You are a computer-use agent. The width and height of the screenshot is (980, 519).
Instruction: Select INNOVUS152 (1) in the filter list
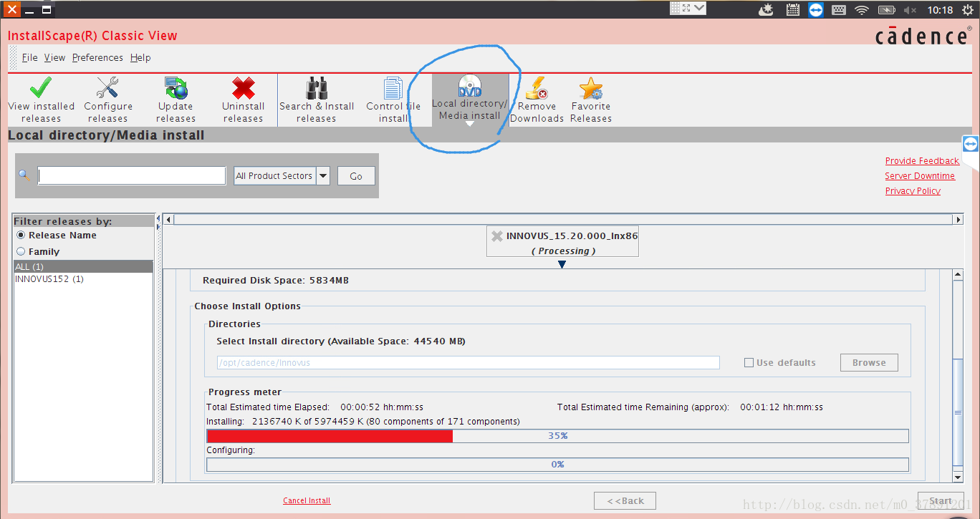coord(83,279)
